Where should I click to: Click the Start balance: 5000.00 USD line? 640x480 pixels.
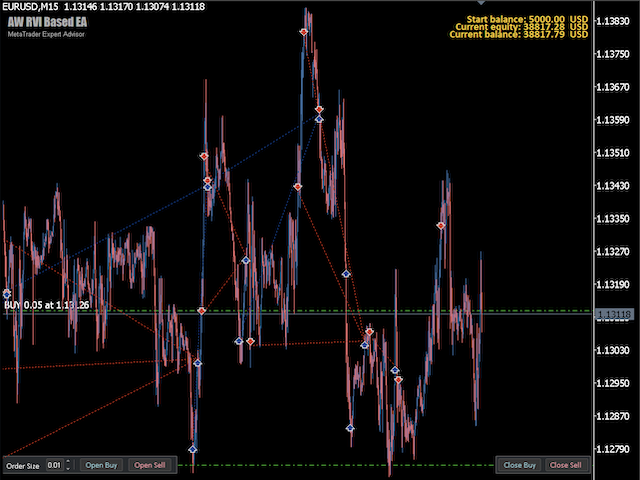coord(527,19)
